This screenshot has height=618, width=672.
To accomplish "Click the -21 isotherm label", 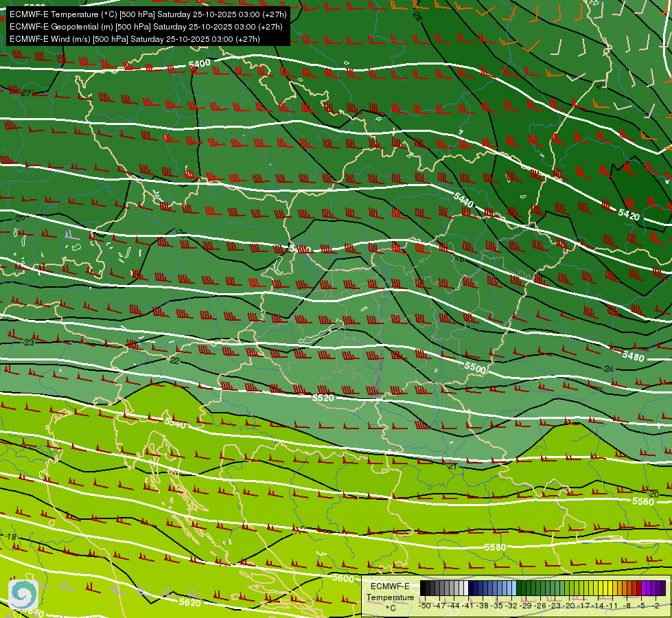I will pos(452,466).
